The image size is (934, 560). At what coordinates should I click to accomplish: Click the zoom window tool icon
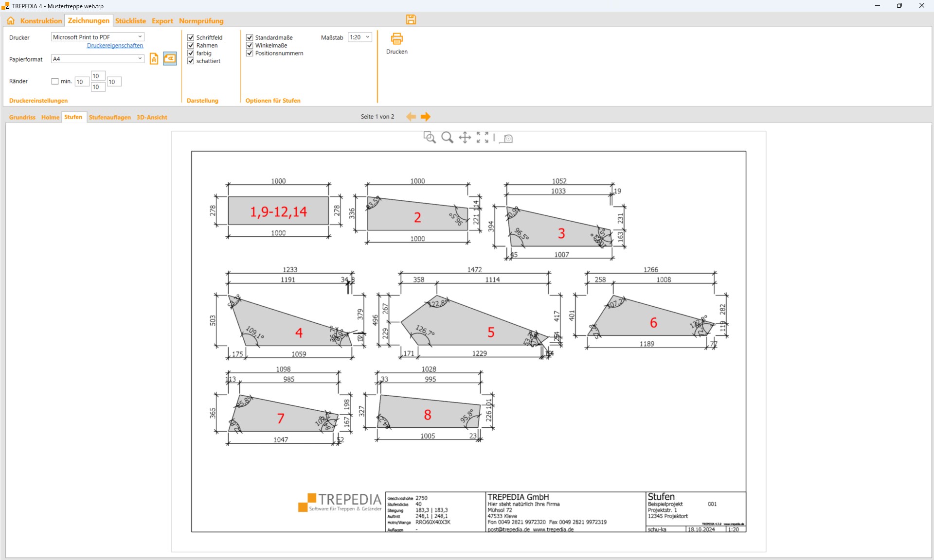click(429, 138)
